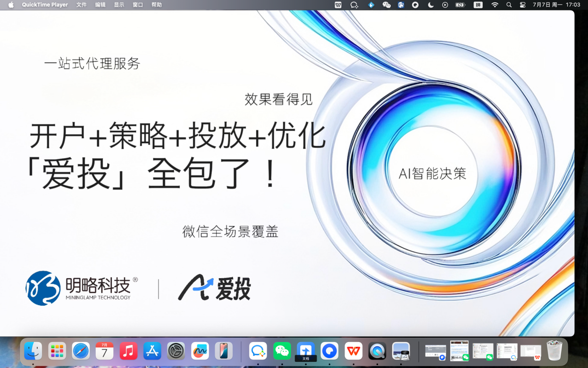Open the Apple menu
Screen dimensions: 588x368
11,5
